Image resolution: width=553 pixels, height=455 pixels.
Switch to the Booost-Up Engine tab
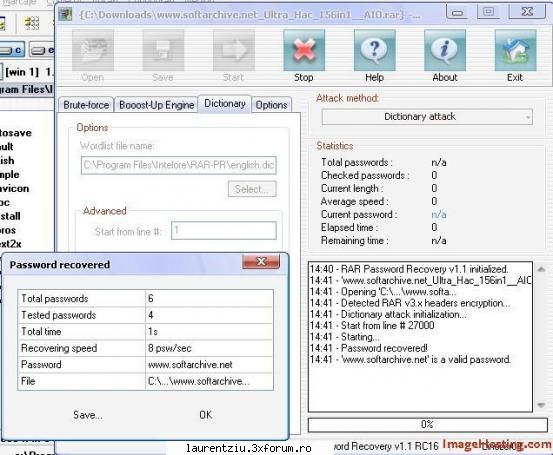click(156, 105)
